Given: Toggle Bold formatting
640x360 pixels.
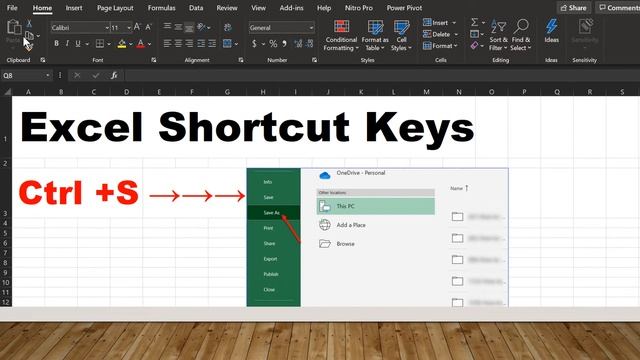Looking at the screenshot, I should click(56, 43).
